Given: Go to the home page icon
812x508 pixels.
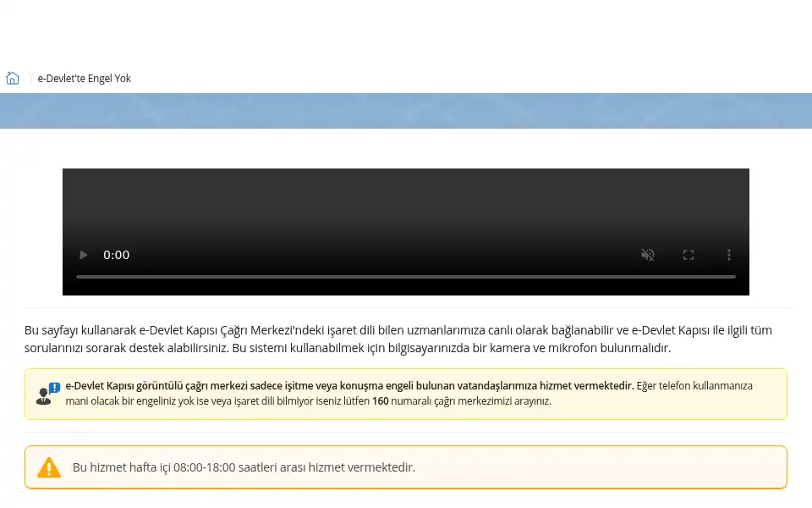Looking at the screenshot, I should pyautogui.click(x=13, y=78).
